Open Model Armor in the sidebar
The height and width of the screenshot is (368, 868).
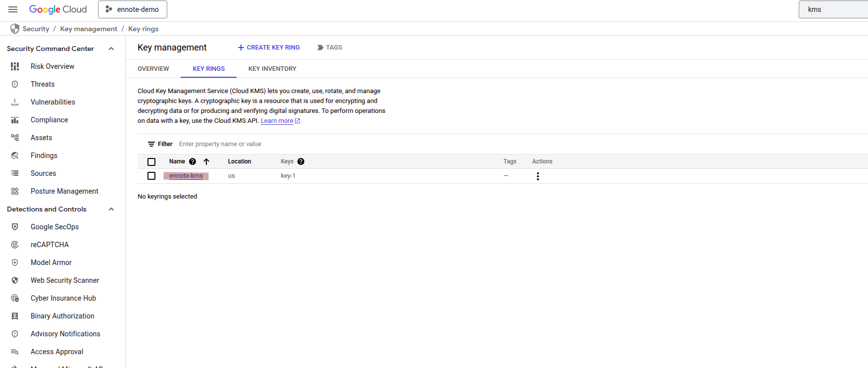click(x=51, y=263)
